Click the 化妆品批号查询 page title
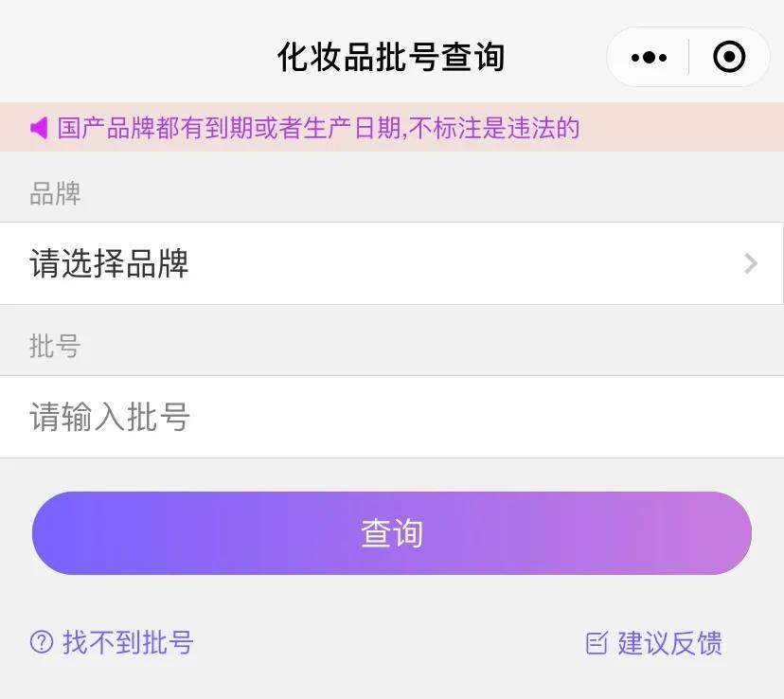This screenshot has height=699, width=784. (x=391, y=57)
